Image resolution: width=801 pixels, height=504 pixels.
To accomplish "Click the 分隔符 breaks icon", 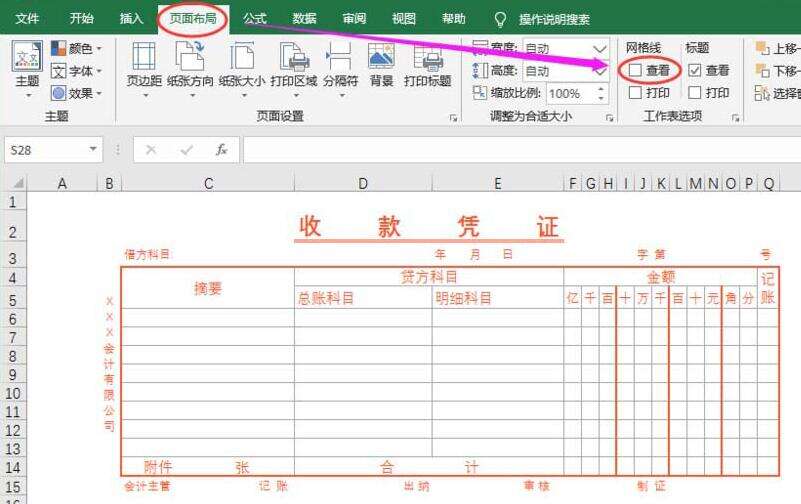I will pyautogui.click(x=339, y=56).
